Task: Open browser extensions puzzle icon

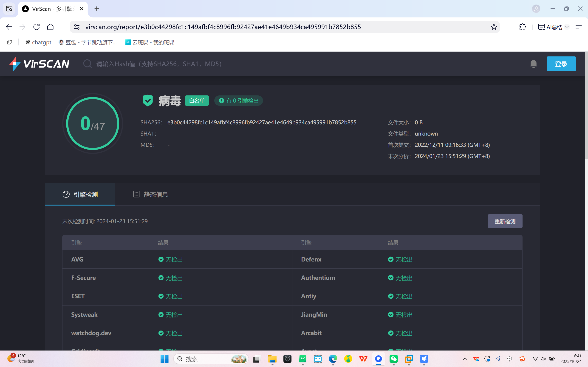Action: pyautogui.click(x=522, y=27)
